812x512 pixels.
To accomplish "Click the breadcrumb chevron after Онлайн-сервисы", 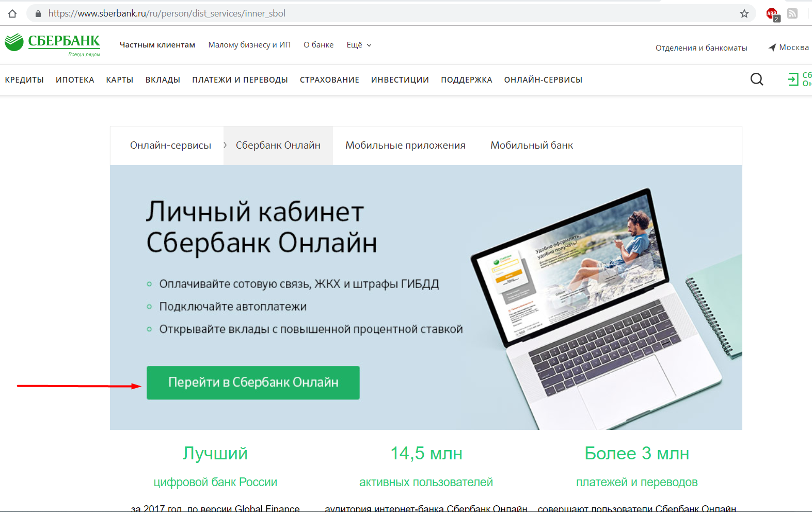I will pyautogui.click(x=225, y=146).
